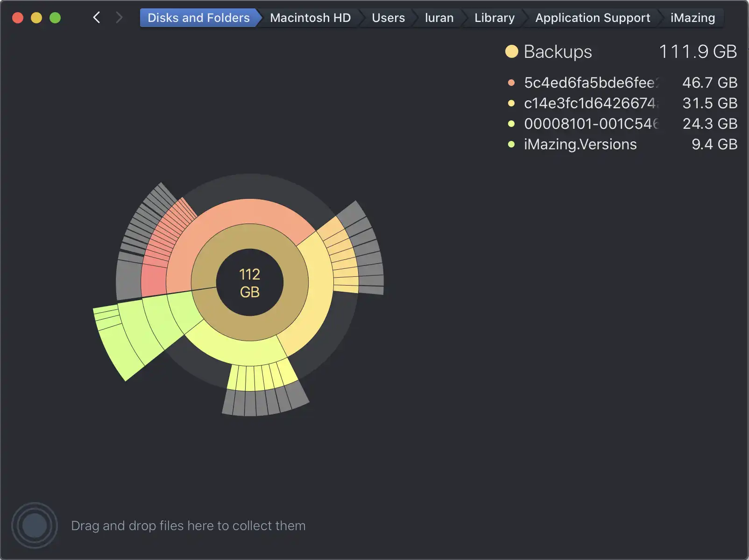Open Disks and Folders breadcrumb
The width and height of the screenshot is (749, 560).
click(198, 18)
